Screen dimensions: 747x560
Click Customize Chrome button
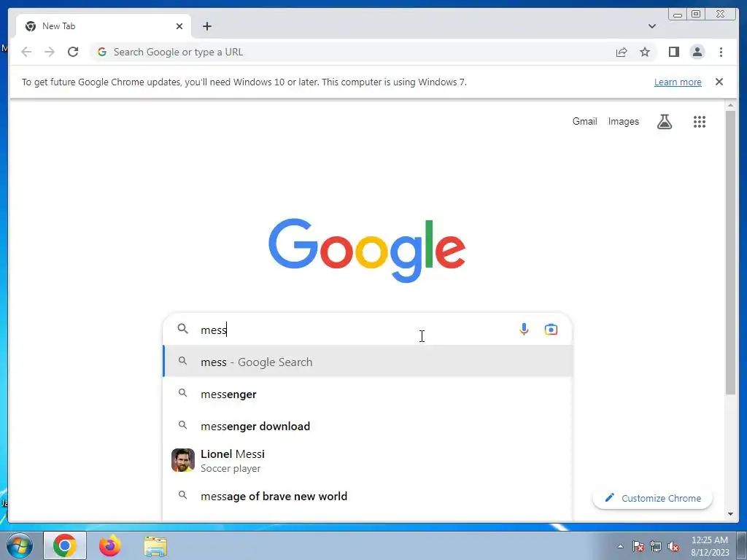tap(653, 498)
